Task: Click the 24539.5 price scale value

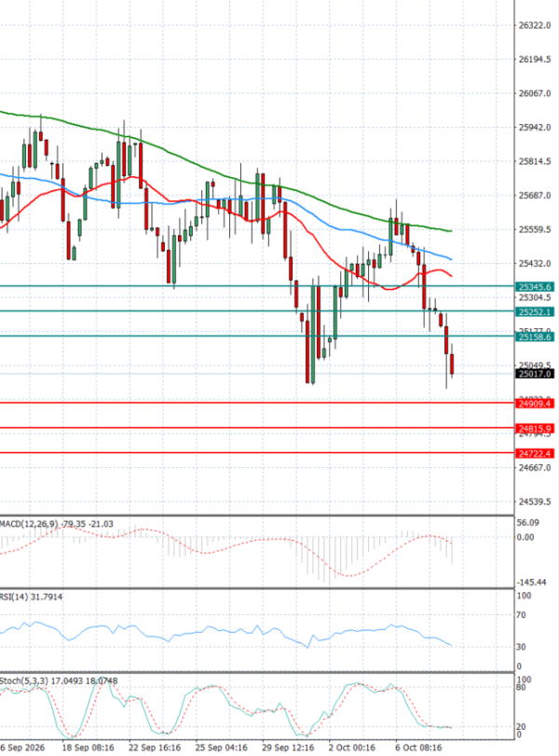Action: click(x=535, y=502)
